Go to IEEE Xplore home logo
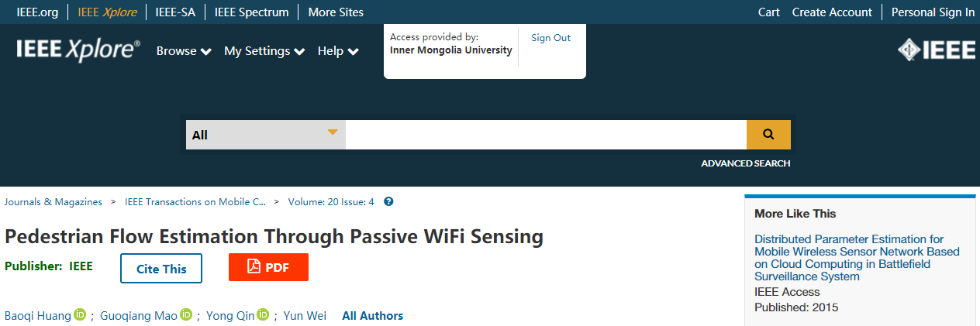The image size is (980, 326). coord(78,50)
